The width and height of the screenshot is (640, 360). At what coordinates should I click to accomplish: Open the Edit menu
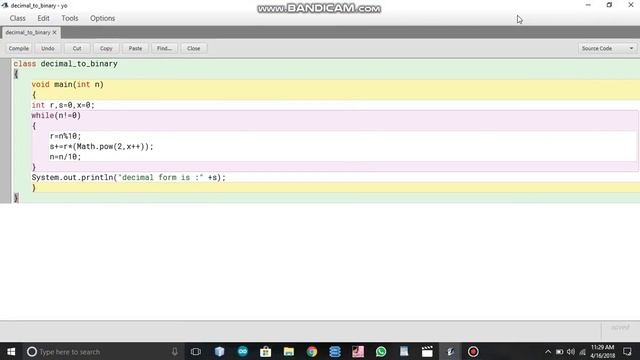43,18
